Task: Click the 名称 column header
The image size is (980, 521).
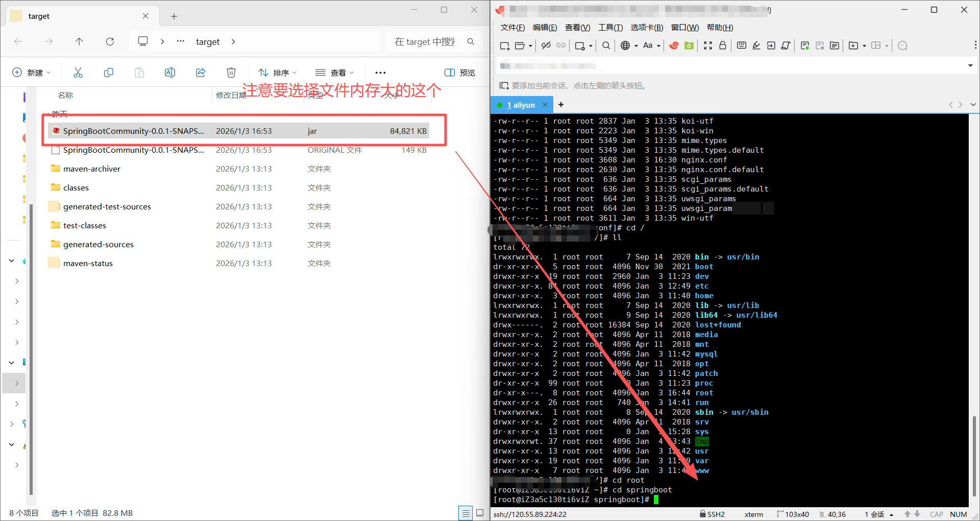Action: [65, 96]
